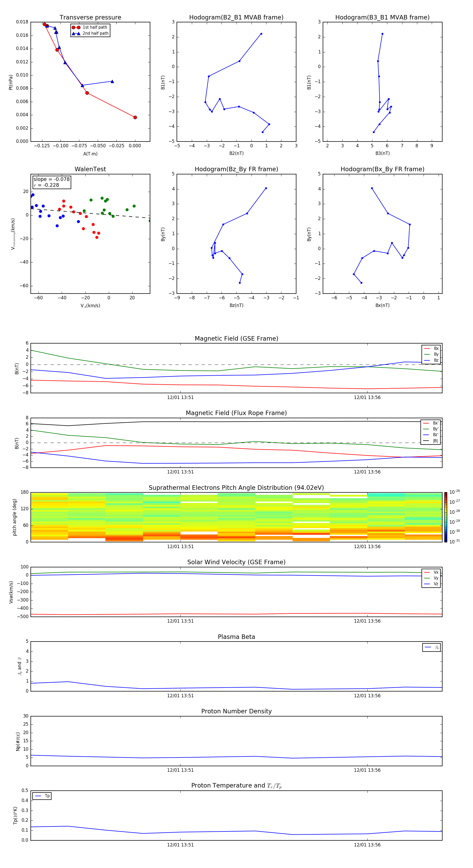
Task: Click the "Hodogram(Bz_By FR frame)" title
Action: point(236,169)
